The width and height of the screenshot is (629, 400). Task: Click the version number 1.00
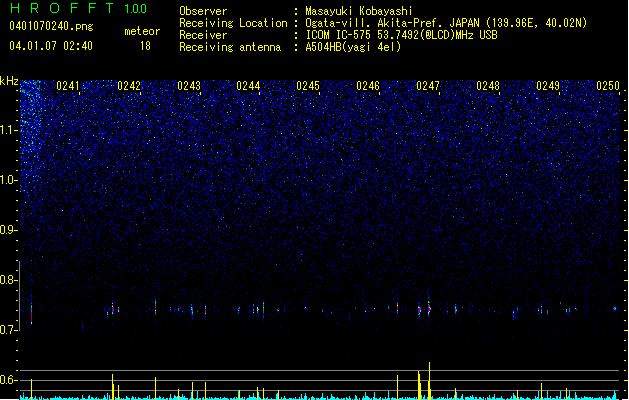(x=135, y=9)
